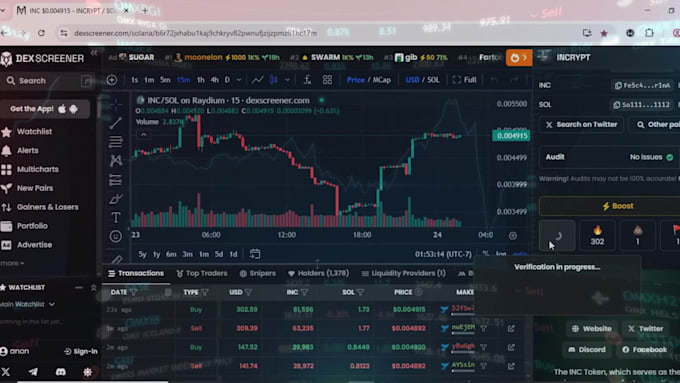The width and height of the screenshot is (680, 383).
Task: Click the Search field in sidebar
Action: pos(48,81)
